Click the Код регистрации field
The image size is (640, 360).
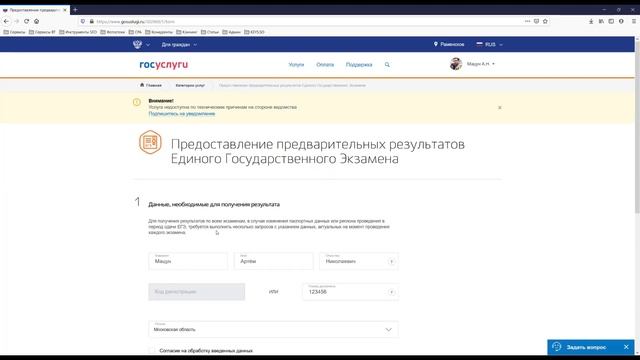(x=197, y=292)
